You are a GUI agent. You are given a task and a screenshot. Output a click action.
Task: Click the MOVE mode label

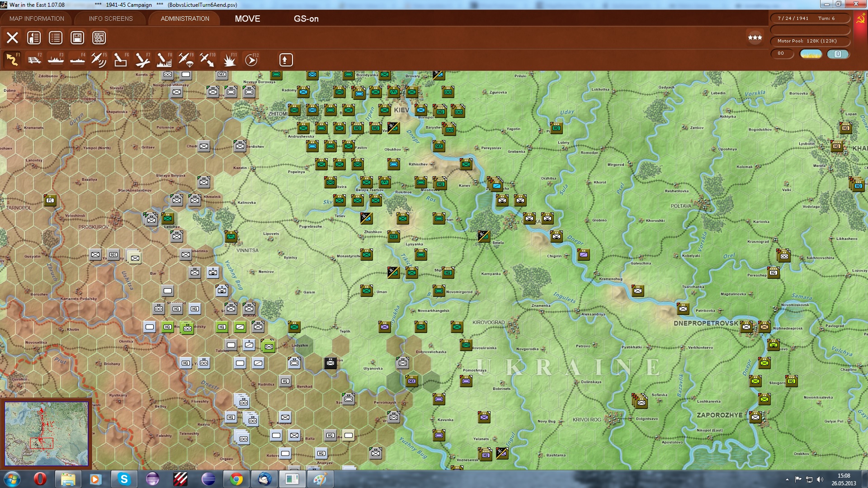tap(247, 19)
